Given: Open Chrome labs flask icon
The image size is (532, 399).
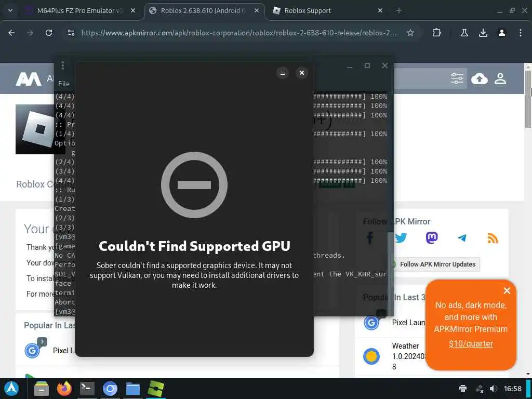Looking at the screenshot, I should click(464, 33).
